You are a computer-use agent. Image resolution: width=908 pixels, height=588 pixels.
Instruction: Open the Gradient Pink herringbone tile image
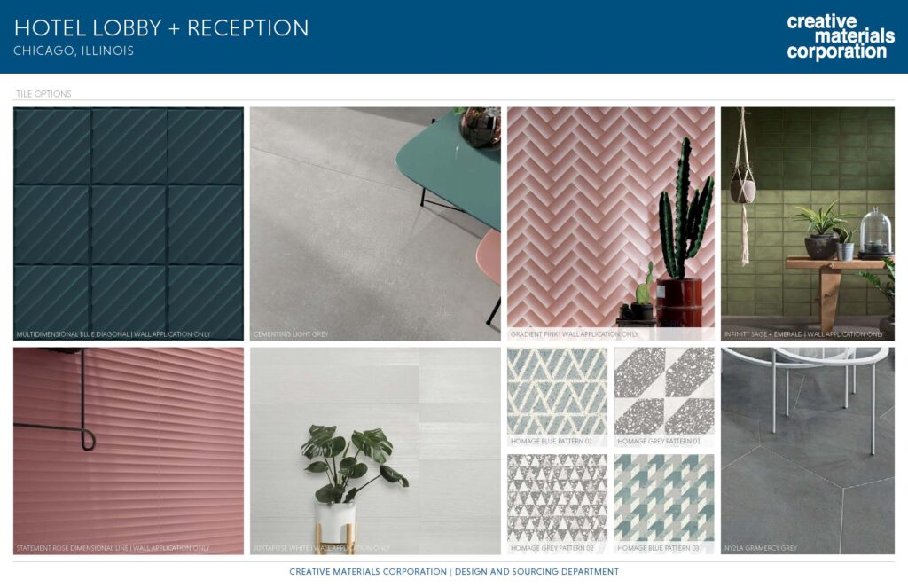[x=611, y=223]
